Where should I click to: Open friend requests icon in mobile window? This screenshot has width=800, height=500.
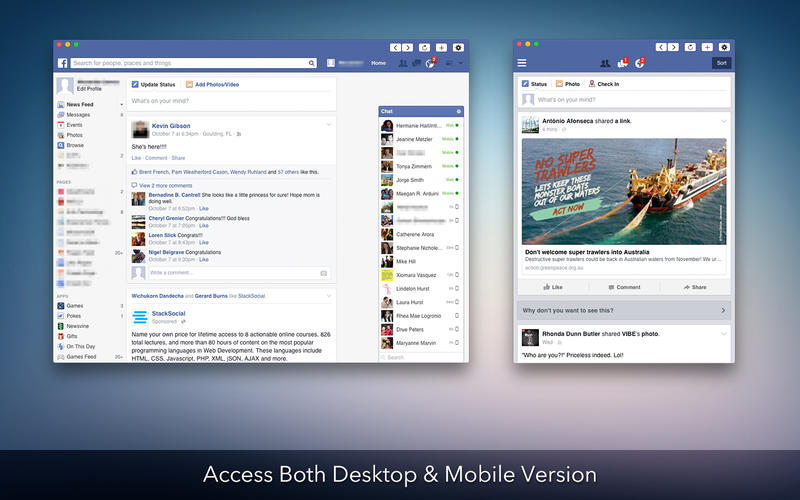tap(605, 63)
